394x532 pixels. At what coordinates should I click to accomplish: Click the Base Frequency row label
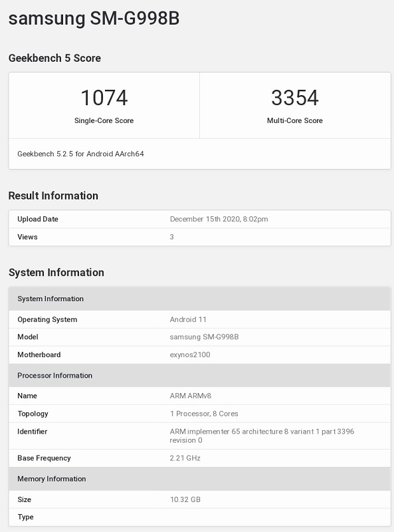pos(44,458)
